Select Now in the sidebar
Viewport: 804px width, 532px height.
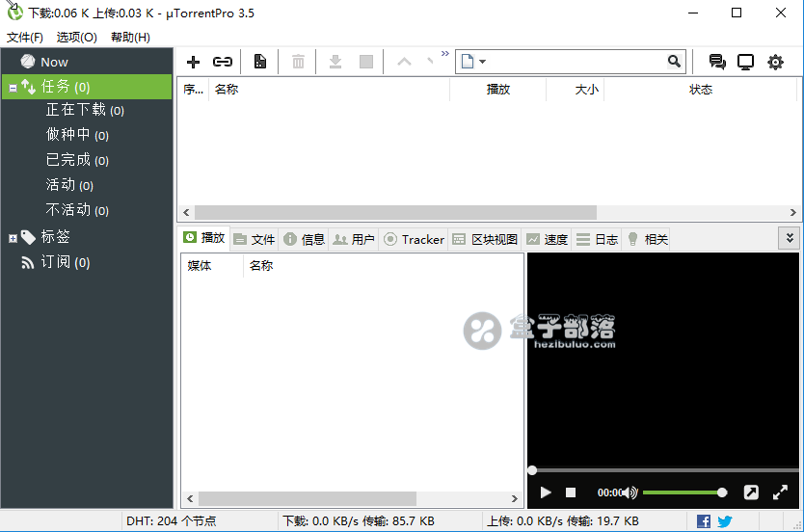click(x=54, y=62)
